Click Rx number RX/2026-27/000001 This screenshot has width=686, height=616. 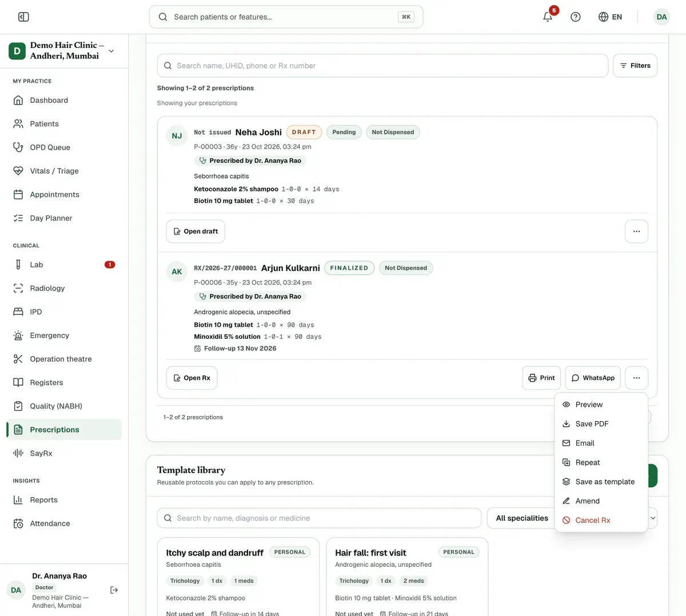coord(225,268)
